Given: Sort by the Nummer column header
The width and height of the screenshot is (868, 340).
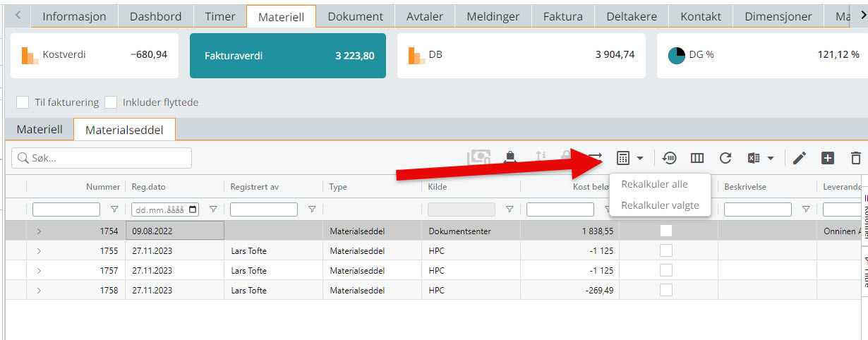Looking at the screenshot, I should pyautogui.click(x=103, y=187).
